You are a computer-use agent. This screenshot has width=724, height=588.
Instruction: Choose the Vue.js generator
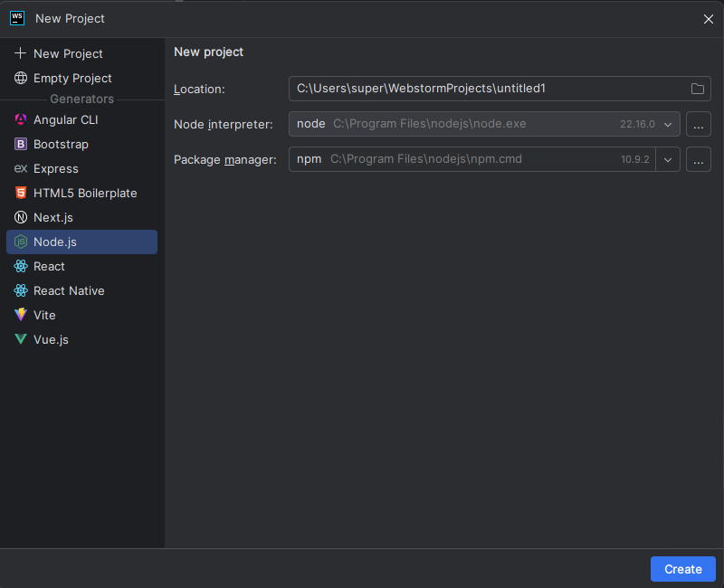click(x=82, y=340)
